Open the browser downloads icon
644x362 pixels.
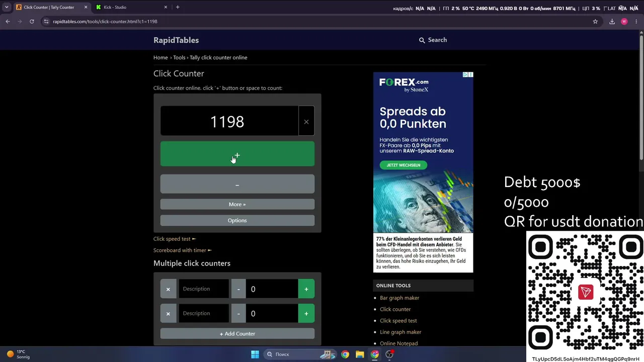(x=612, y=22)
